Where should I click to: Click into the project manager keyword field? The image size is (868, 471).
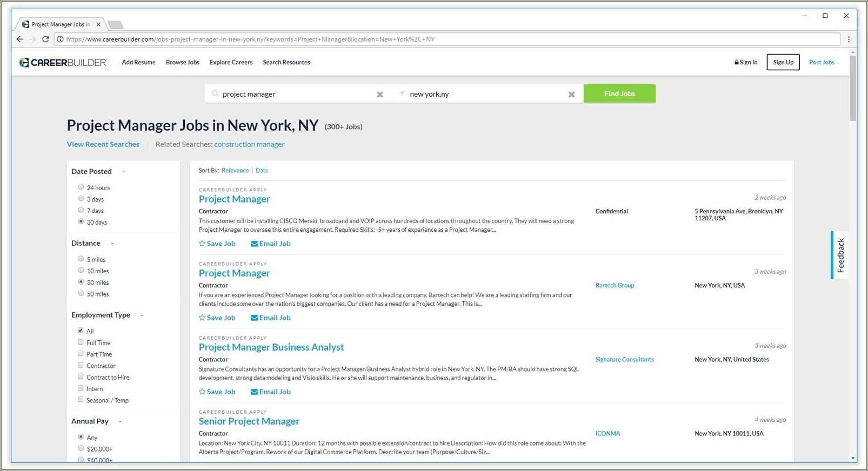(298, 94)
